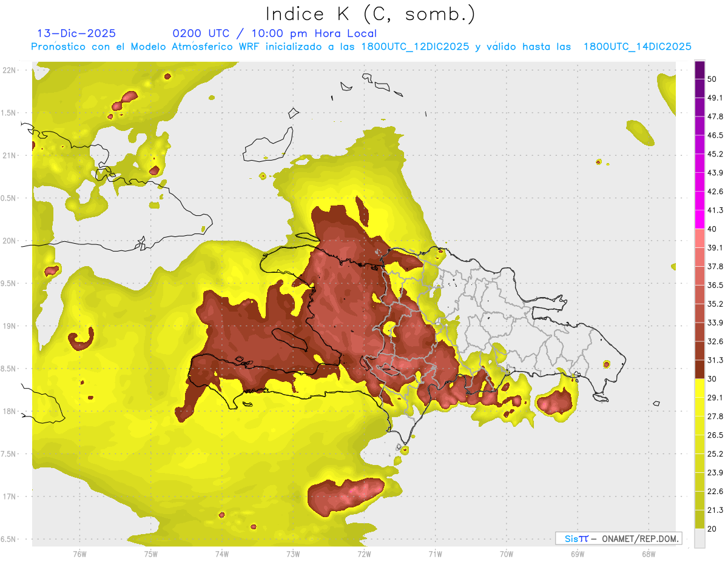Image resolution: width=728 pixels, height=562 pixels.
Task: Click the '22N' latitude label
Action: tap(9, 70)
